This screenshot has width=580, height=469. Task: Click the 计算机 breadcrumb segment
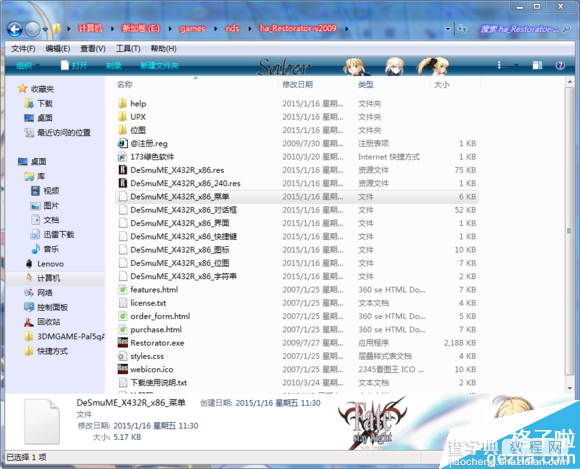[x=90, y=28]
